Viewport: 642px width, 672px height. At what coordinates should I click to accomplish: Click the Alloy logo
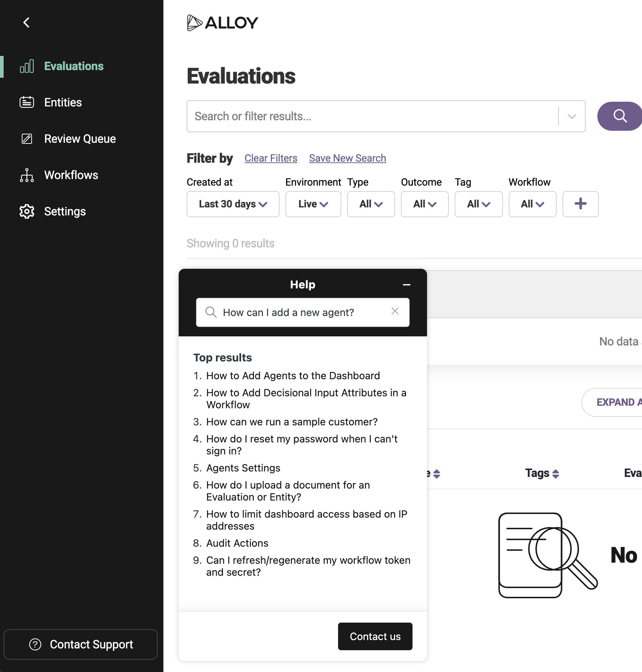click(223, 23)
